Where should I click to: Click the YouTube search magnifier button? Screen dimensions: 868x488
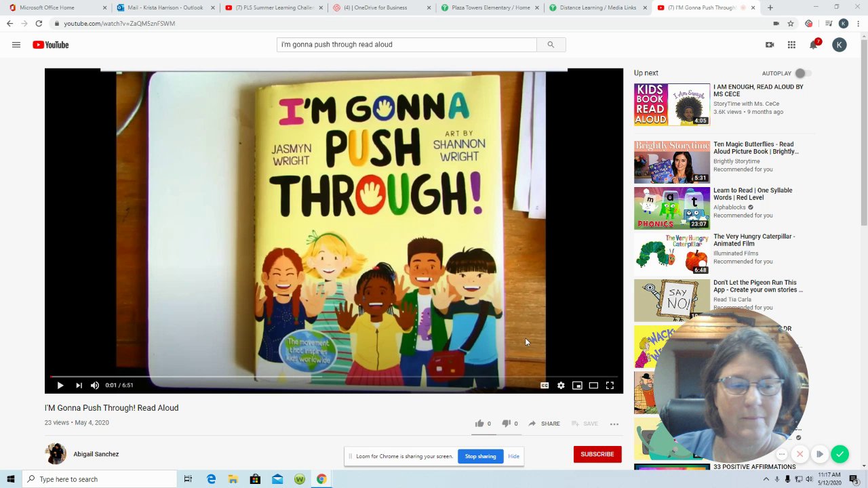coord(551,45)
